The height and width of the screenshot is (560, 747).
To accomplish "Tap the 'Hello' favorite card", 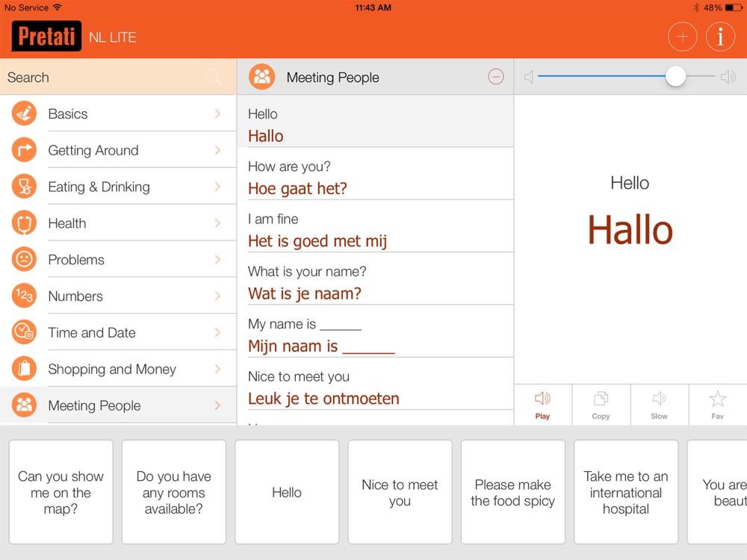I will click(287, 492).
